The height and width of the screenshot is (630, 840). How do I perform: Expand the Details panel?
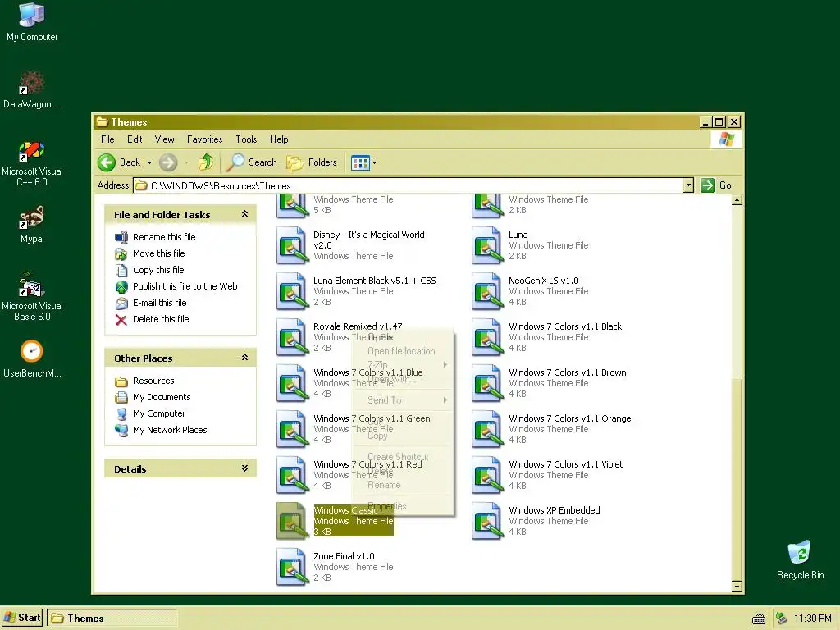click(x=244, y=468)
